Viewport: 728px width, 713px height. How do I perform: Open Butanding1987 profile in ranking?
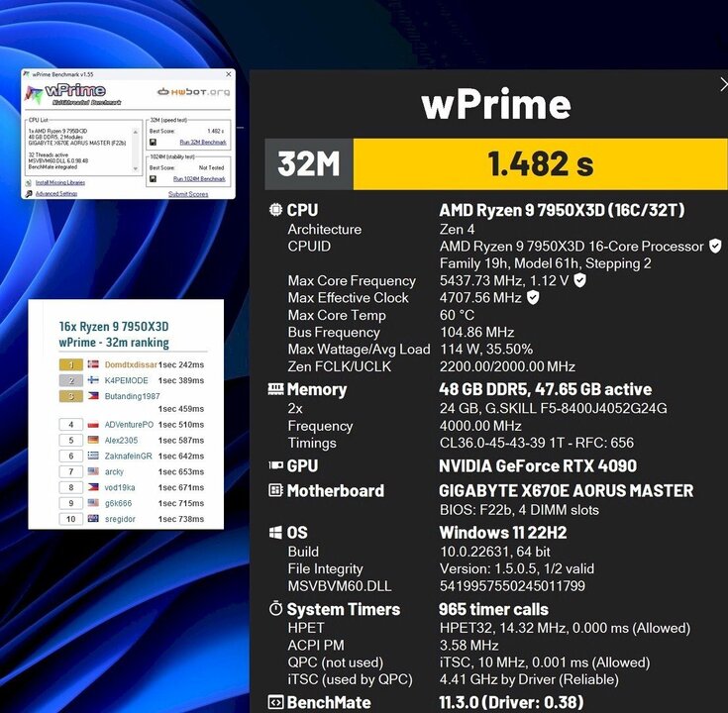[133, 396]
